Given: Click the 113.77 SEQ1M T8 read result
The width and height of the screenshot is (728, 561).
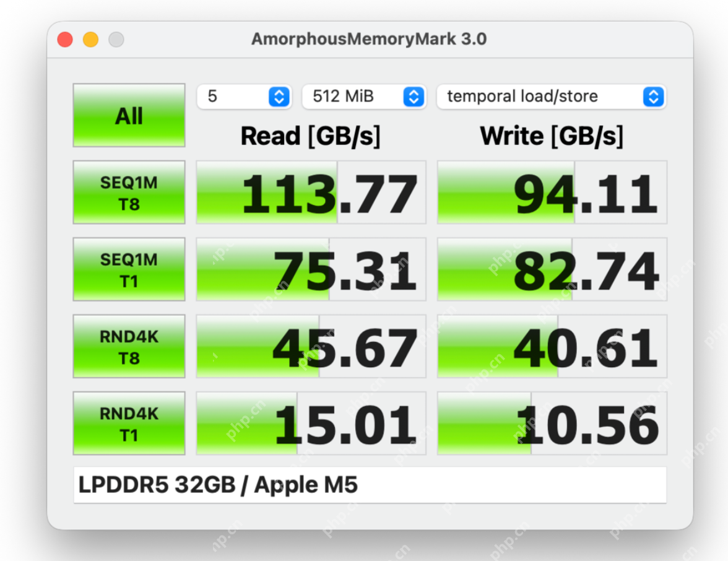Looking at the screenshot, I should 311,193.
